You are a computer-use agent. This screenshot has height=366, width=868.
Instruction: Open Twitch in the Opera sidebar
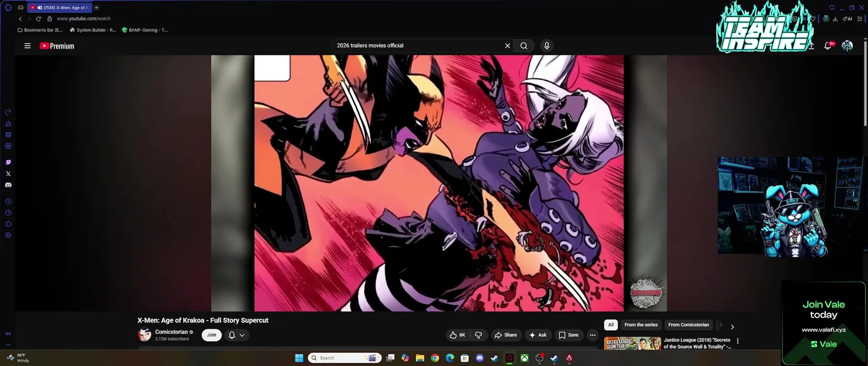[8, 163]
